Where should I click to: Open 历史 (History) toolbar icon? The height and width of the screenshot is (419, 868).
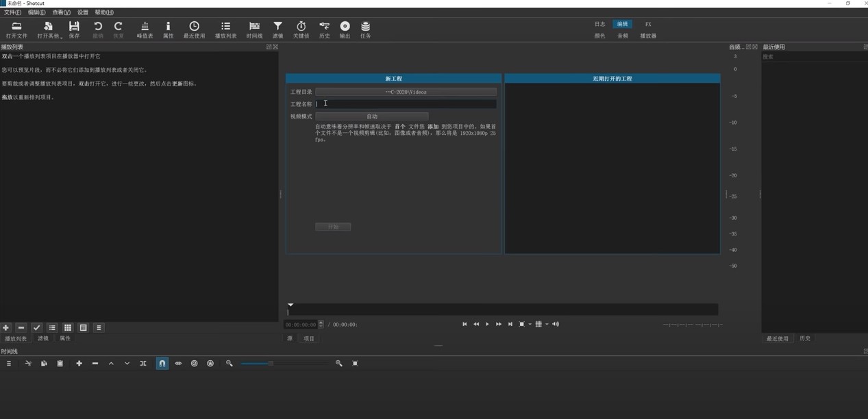click(324, 29)
